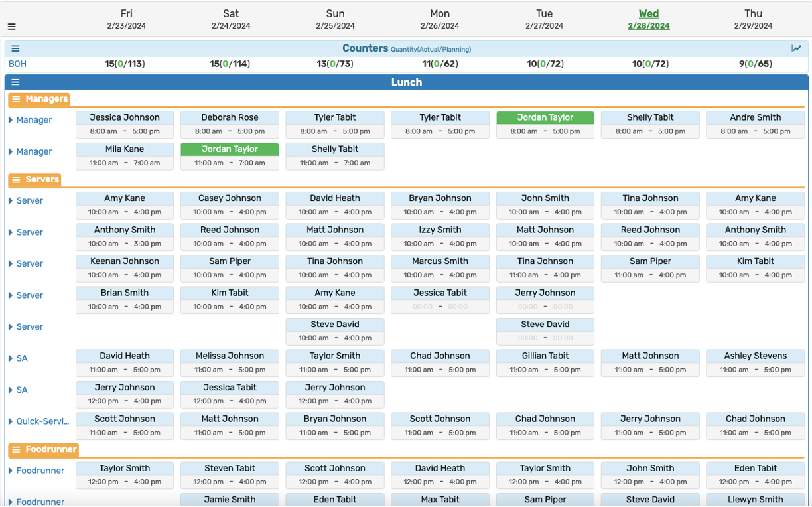Click the BOH counter link
Screen dimensions: 812x507
(x=17, y=64)
